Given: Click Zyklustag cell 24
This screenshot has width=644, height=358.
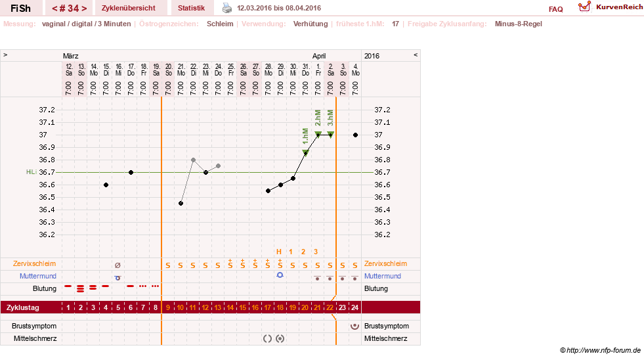Looking at the screenshot, I should (355, 307).
